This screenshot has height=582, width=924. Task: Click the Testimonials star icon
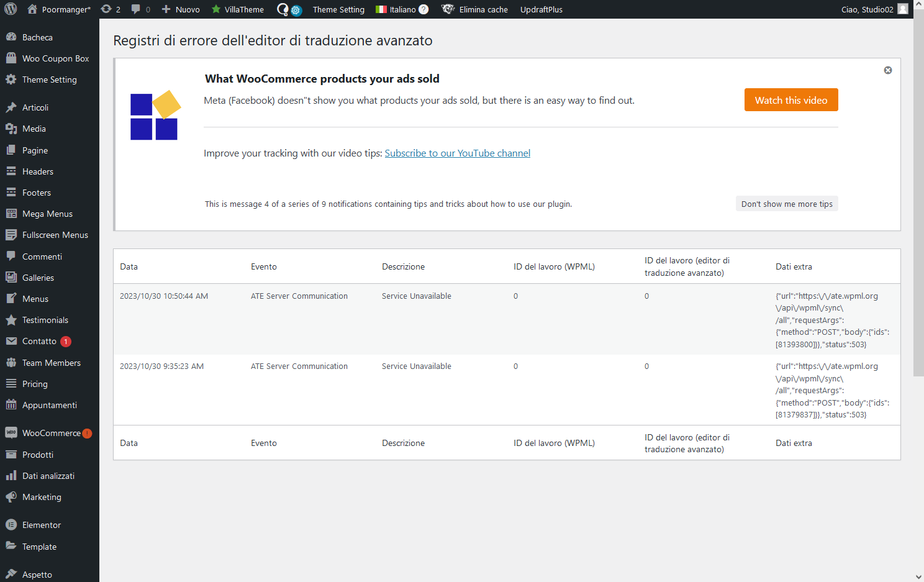point(11,320)
